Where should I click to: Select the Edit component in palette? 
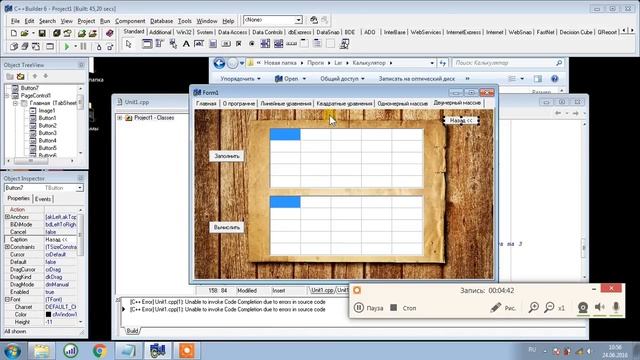199,44
